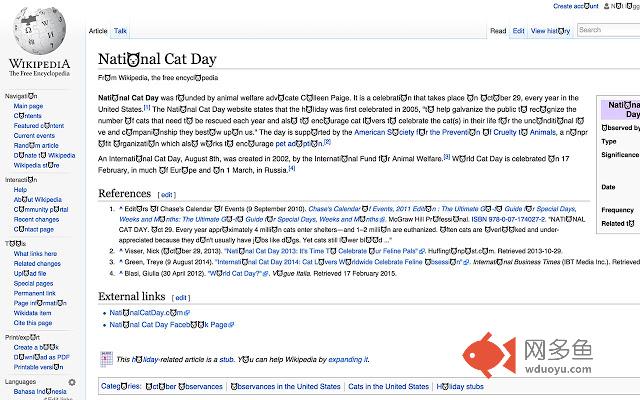This screenshot has height=400, width=640.
Task: Open the Wikipedia store link
Action: (x=36, y=165)
